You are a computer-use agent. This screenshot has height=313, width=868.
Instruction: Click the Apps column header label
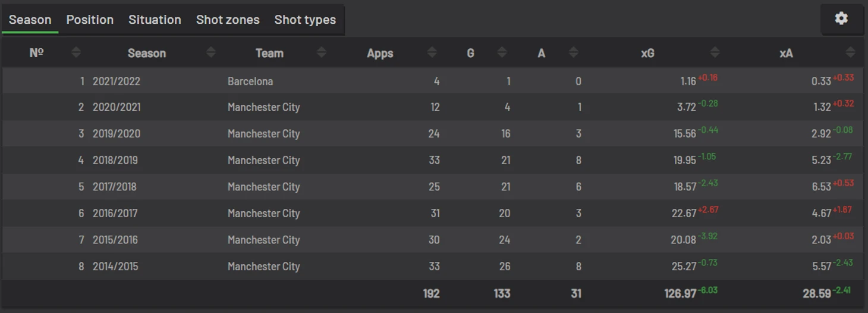pos(380,54)
